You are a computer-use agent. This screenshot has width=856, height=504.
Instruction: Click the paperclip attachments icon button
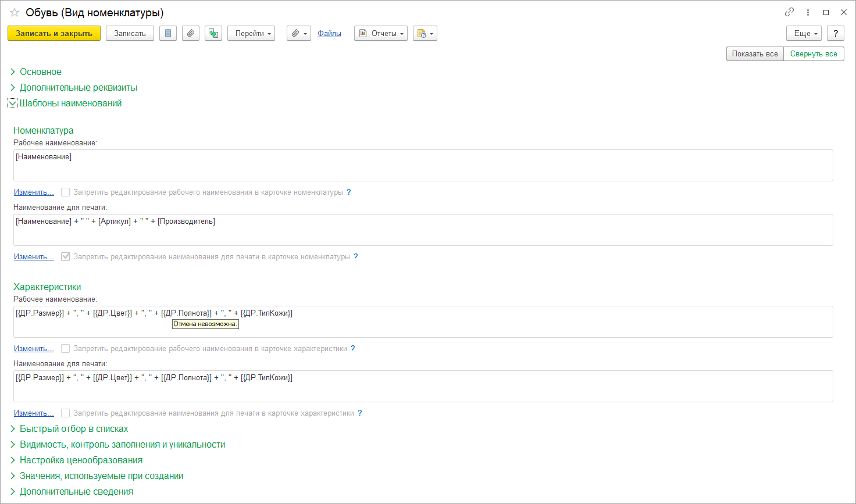[191, 34]
